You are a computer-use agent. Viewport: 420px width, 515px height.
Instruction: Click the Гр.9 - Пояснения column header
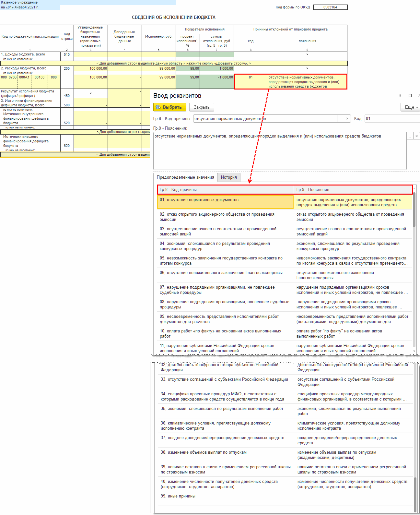pyautogui.click(x=353, y=190)
